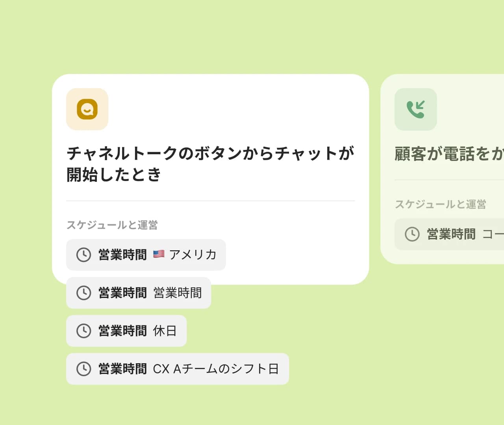Click the clock icon on アメリカ chip
This screenshot has width=504, height=425.
(x=83, y=255)
